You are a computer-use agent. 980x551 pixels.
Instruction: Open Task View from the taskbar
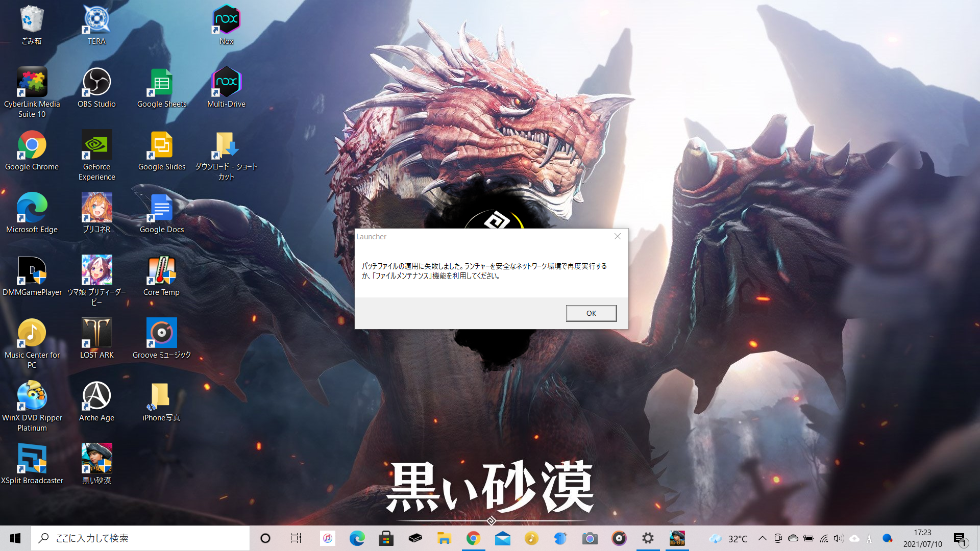point(296,538)
